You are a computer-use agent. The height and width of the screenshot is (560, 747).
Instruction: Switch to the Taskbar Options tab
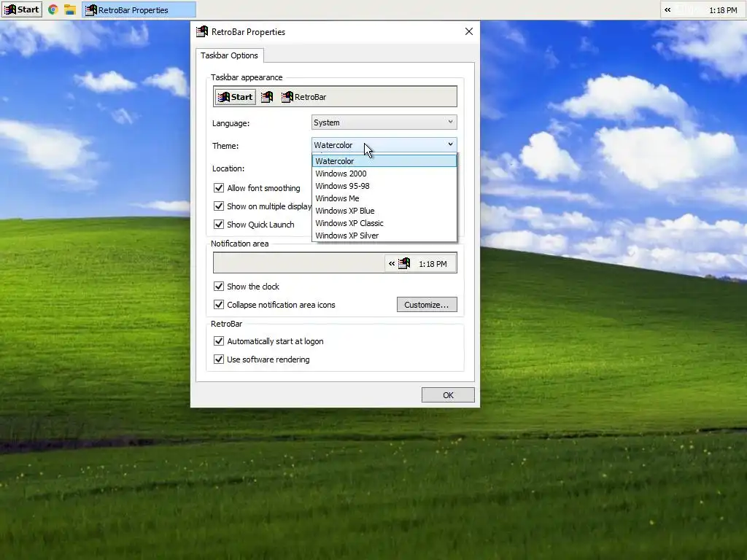point(229,55)
